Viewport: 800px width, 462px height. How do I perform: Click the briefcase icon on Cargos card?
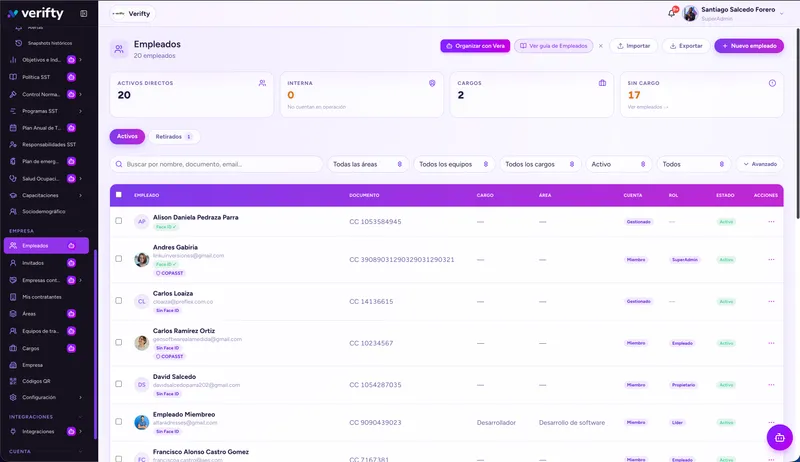pos(602,83)
